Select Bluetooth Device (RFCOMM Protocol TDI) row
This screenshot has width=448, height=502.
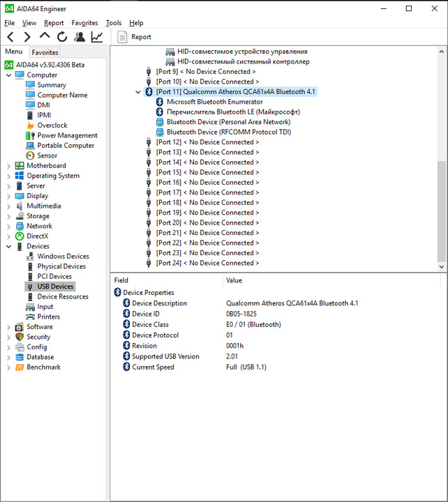point(229,132)
